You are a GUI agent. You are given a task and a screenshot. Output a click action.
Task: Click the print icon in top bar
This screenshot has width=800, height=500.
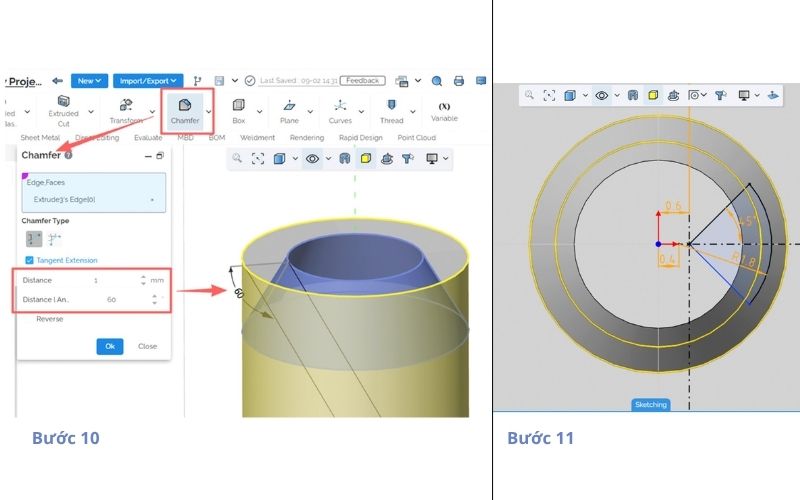click(459, 81)
